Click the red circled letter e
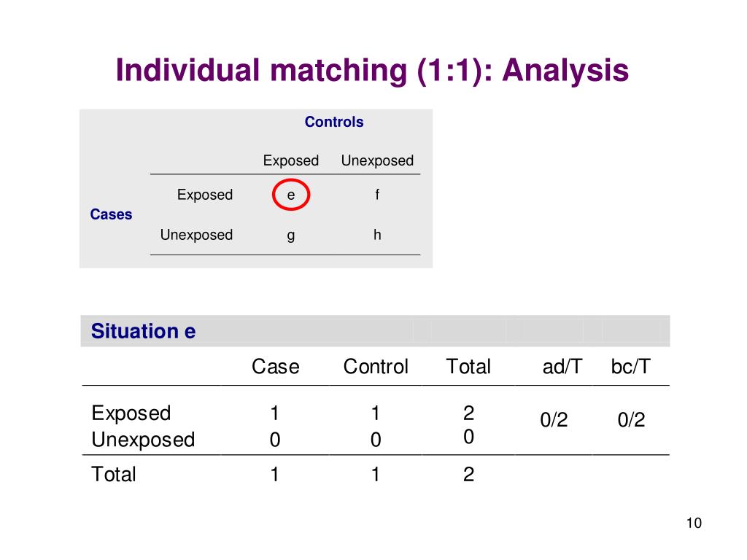 pyautogui.click(x=291, y=194)
